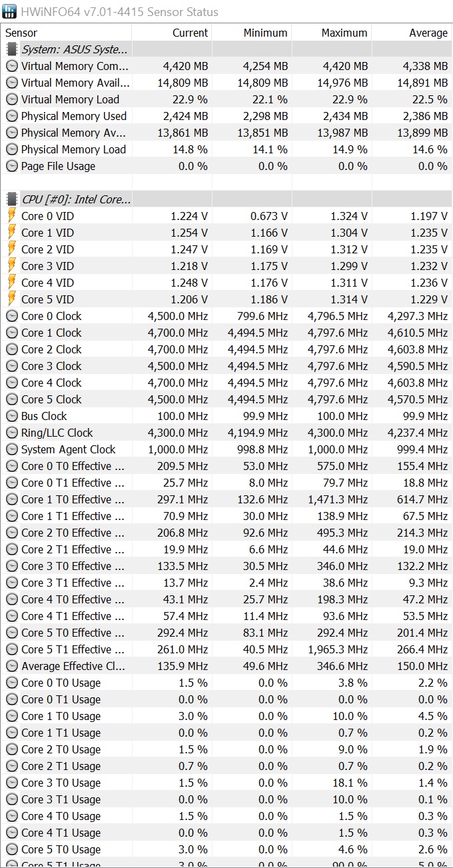Click the lightning icon next to Core 5 VID
This screenshot has height=868, width=453.
tap(12, 299)
